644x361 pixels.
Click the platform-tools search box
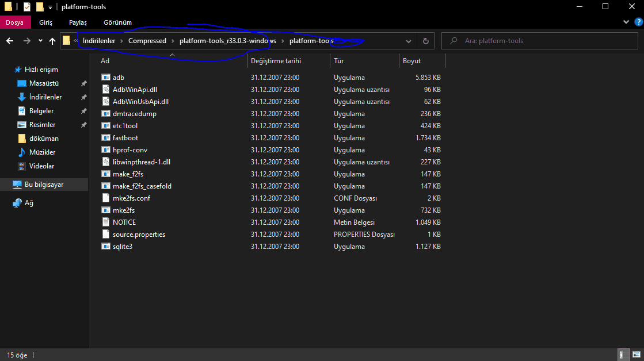coord(541,41)
